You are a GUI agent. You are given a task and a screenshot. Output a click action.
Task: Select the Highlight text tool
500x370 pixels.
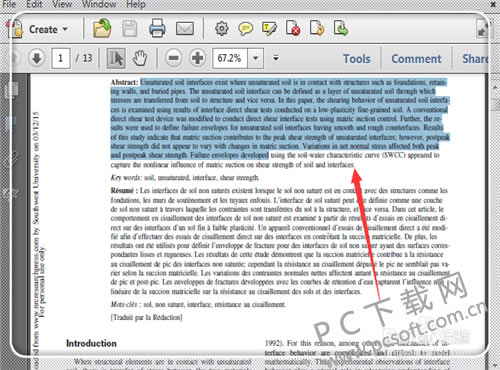[269, 29]
